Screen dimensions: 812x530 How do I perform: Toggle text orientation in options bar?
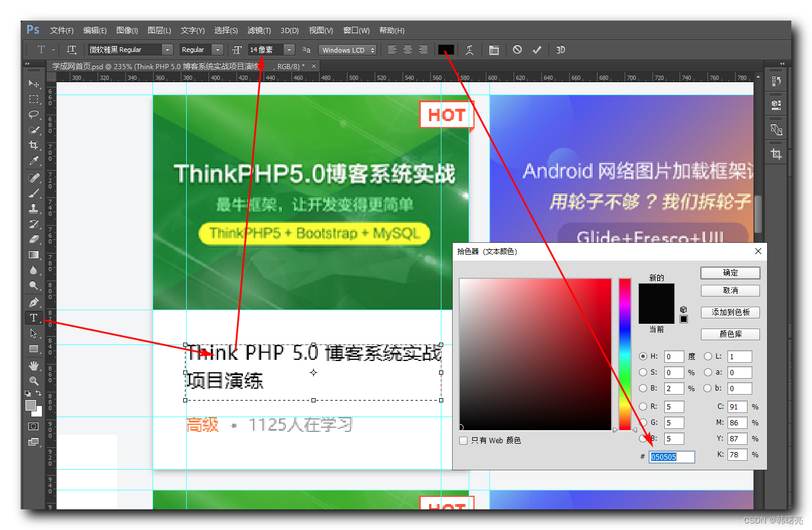[x=72, y=50]
